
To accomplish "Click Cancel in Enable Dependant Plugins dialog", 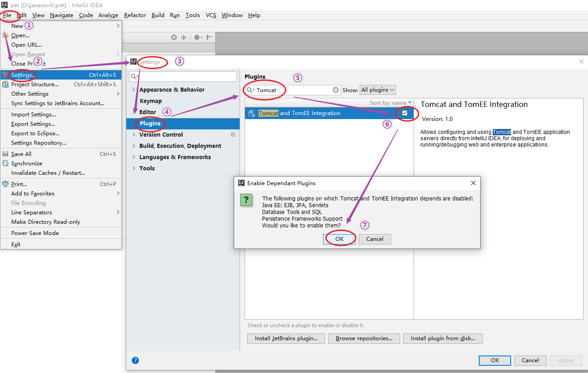I will click(x=375, y=239).
